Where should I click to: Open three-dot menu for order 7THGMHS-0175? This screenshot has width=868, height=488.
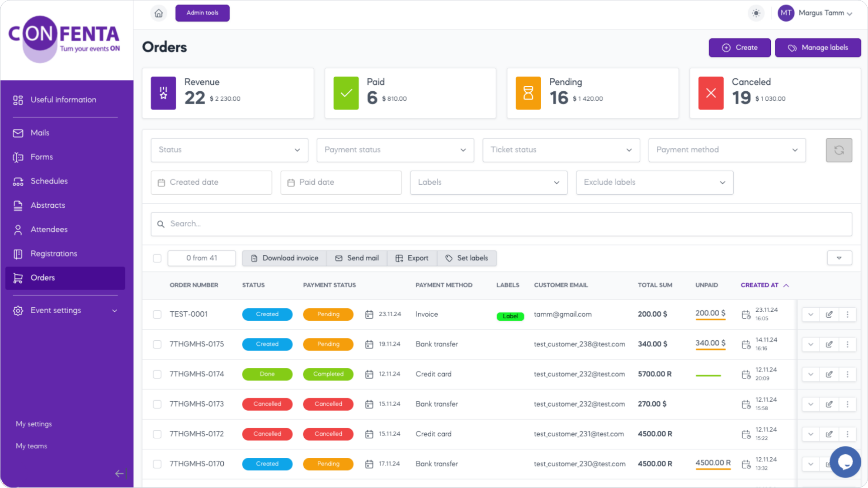[x=848, y=344]
